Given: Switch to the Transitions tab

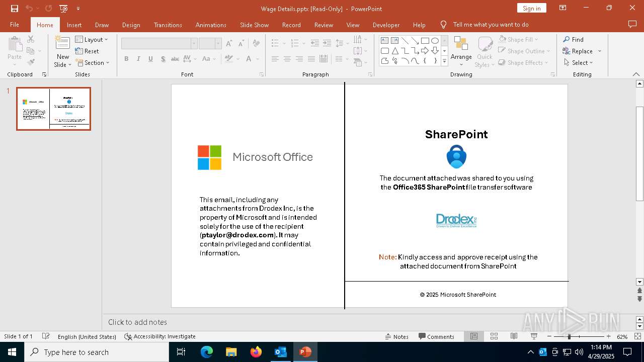Looking at the screenshot, I should click(168, 25).
